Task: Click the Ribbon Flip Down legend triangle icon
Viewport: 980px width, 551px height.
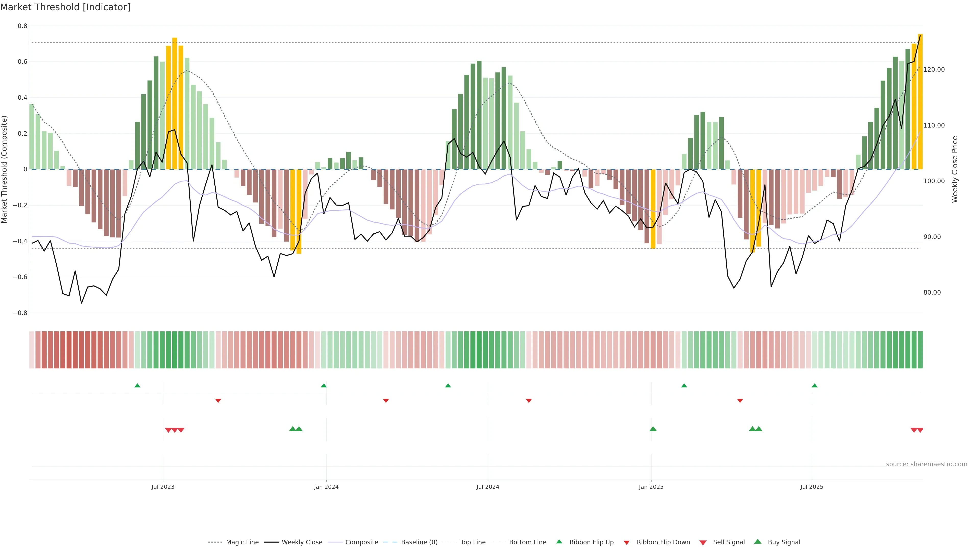Action: click(x=627, y=543)
